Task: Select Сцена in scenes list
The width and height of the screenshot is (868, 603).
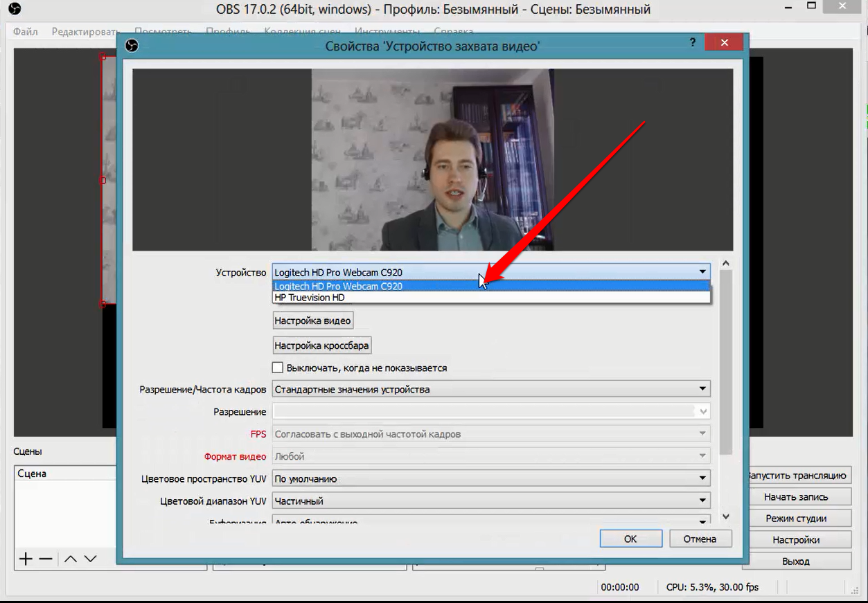Action: click(x=33, y=474)
